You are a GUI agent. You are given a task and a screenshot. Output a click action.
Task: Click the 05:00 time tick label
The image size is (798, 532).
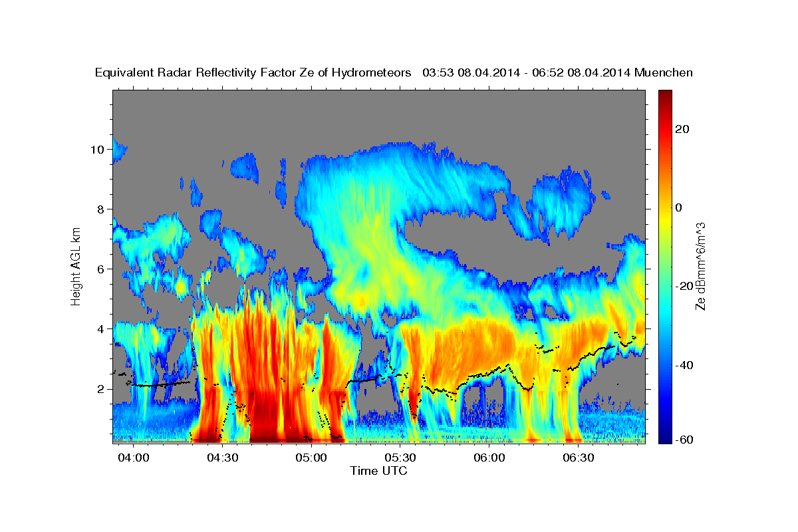(311, 458)
